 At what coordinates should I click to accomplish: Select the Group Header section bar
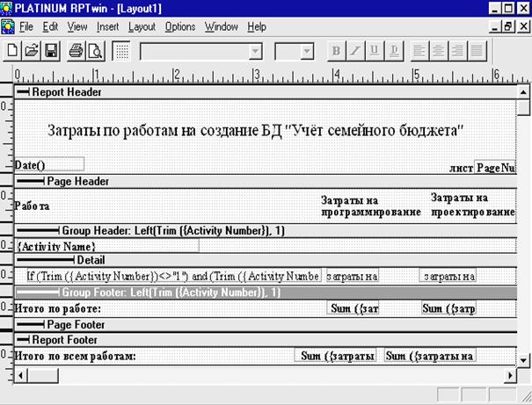266,231
